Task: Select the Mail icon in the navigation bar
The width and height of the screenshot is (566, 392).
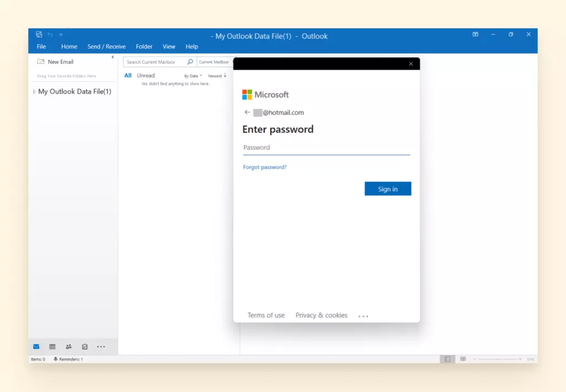Action: [x=36, y=347]
